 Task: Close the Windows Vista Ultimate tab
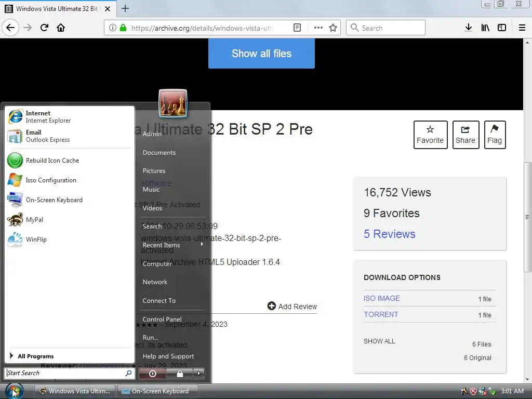108,9
